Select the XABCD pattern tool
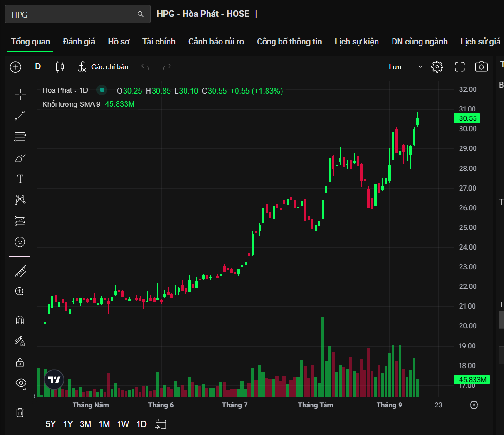Screen dimensions: 504x435 tap(20, 200)
